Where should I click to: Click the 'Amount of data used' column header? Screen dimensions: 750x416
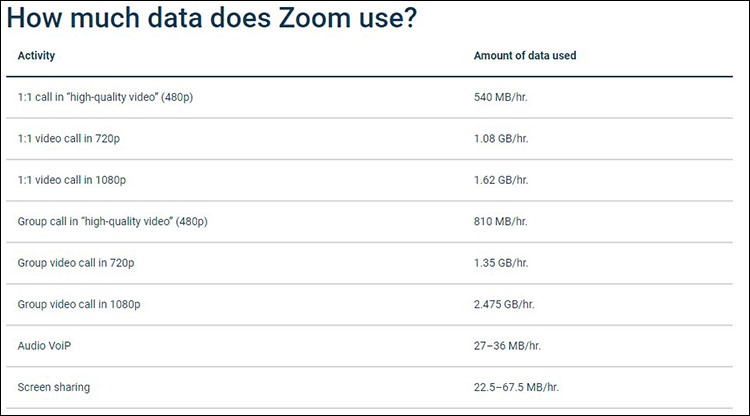[x=524, y=56]
